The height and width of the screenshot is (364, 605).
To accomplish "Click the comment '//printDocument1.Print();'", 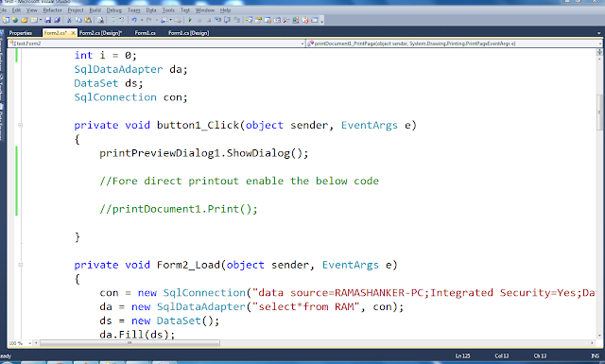I will (179, 209).
